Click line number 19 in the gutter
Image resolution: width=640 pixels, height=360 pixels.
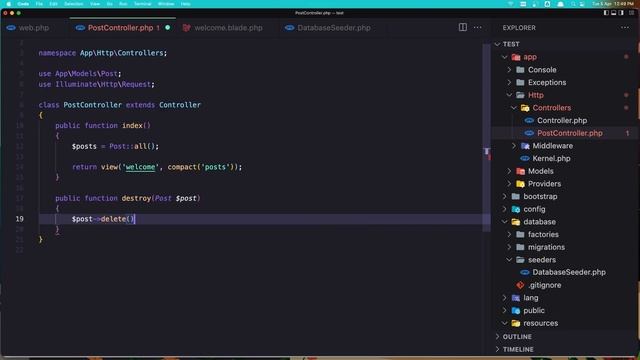click(20, 219)
